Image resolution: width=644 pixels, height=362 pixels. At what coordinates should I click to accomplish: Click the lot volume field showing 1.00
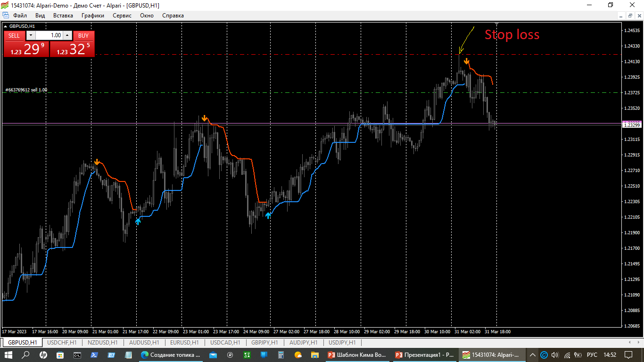(49, 35)
